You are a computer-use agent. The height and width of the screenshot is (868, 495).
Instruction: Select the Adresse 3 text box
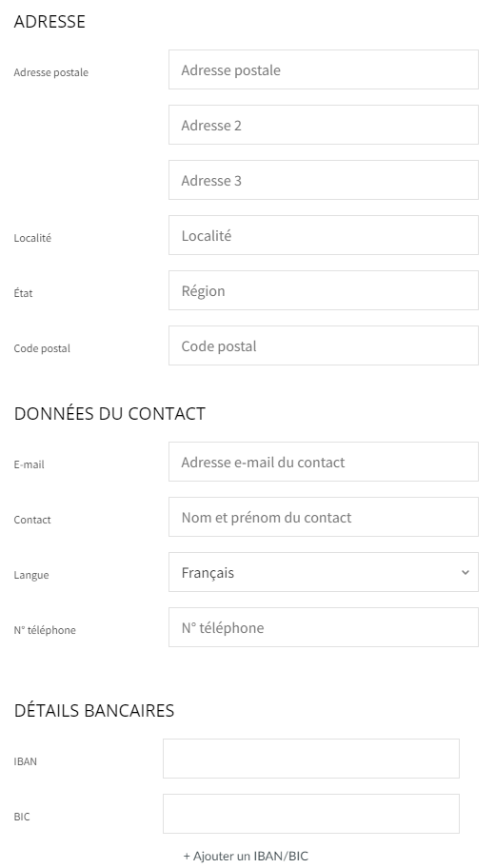point(324,181)
